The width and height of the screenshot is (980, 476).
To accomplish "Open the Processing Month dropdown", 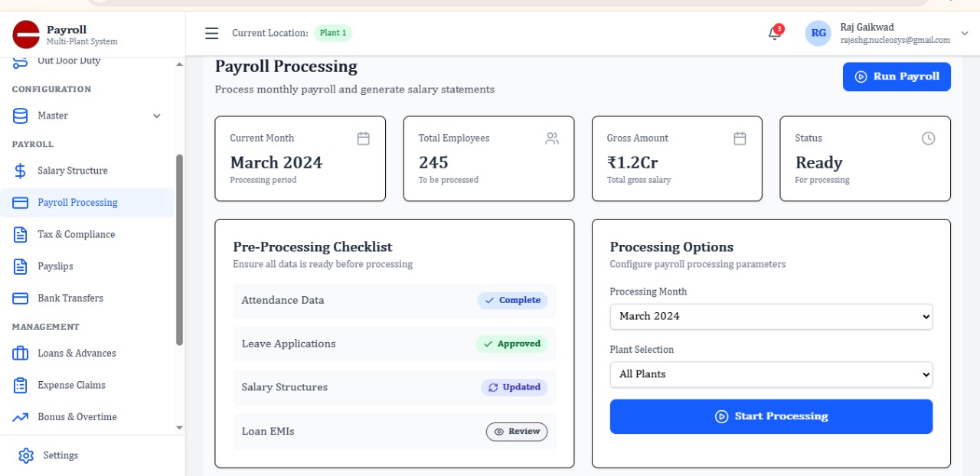I will (771, 316).
